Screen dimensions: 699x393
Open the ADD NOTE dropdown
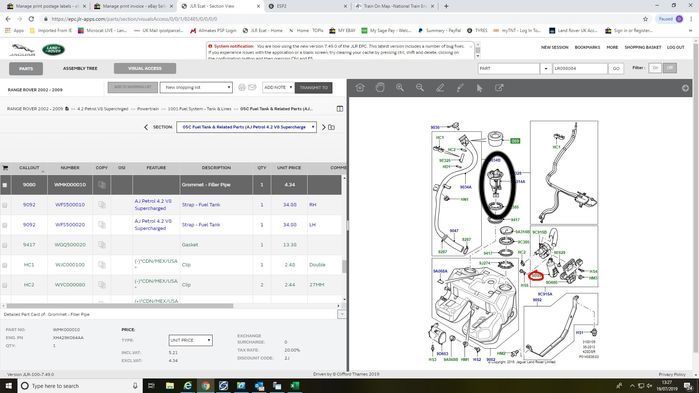pos(278,87)
